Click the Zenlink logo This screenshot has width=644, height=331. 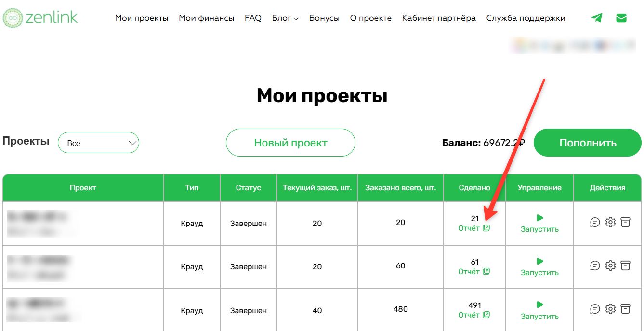coord(40,18)
